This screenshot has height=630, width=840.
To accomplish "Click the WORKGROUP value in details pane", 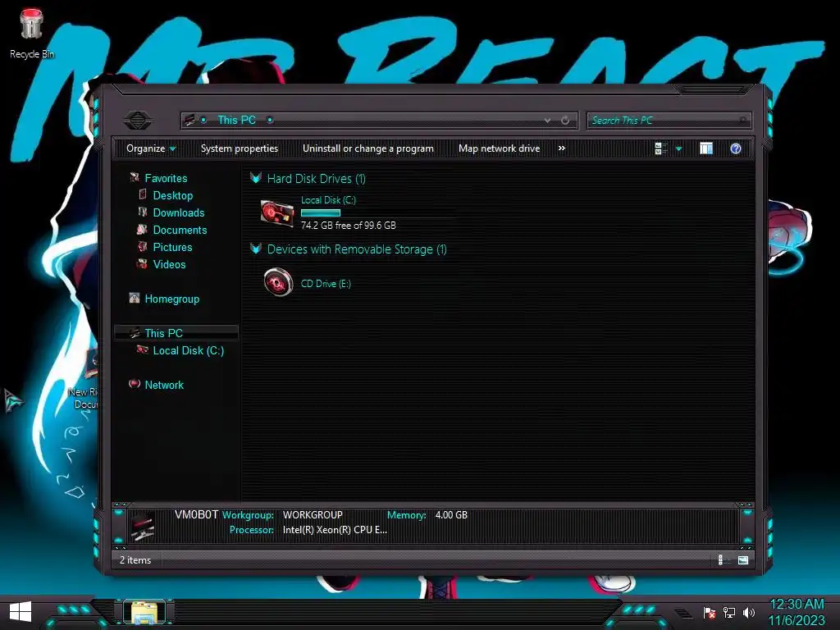I will pyautogui.click(x=313, y=515).
